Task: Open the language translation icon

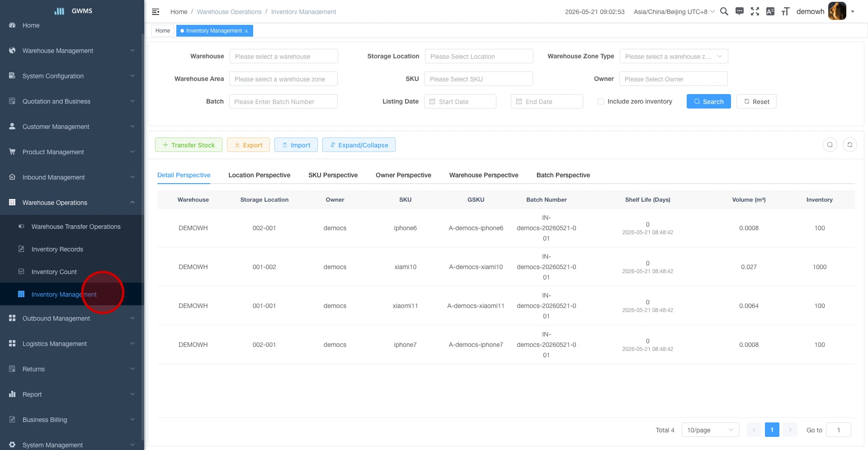Action: 770,11
